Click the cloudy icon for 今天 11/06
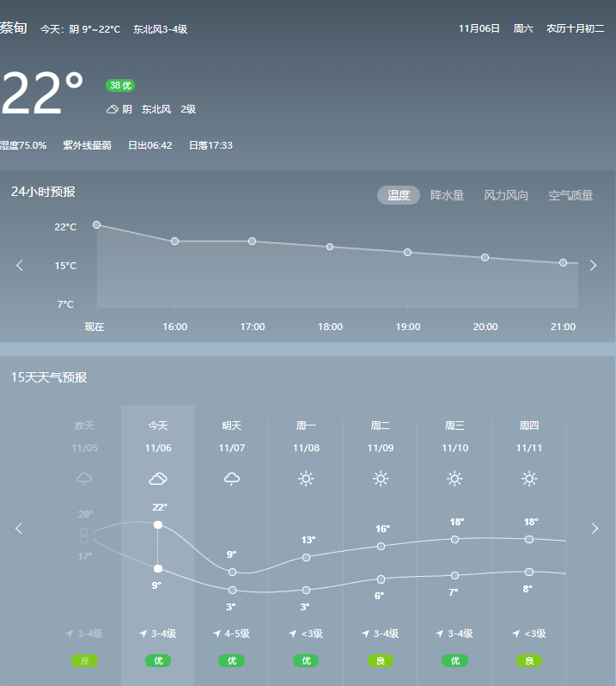Screen dimensions: 616x686 pyautogui.click(x=158, y=479)
